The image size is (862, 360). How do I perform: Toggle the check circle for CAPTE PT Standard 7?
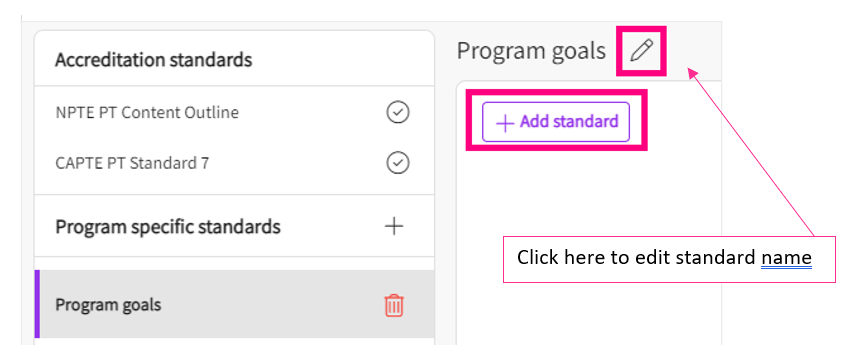(397, 163)
